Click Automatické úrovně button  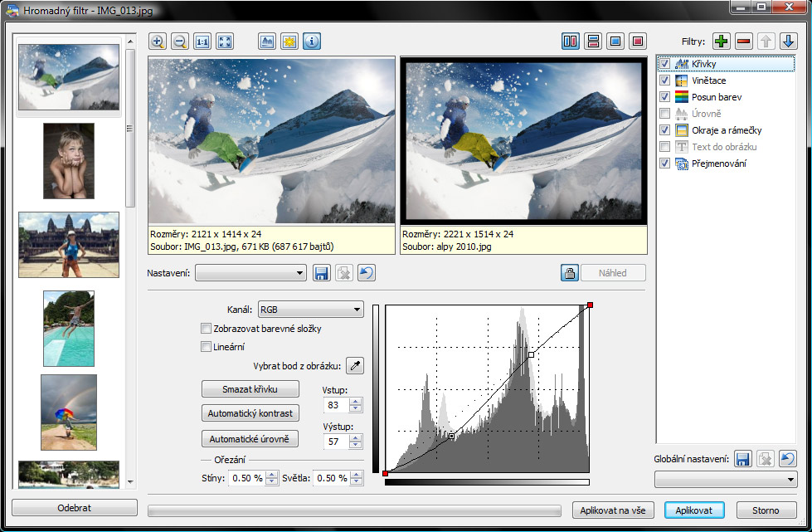[249, 439]
